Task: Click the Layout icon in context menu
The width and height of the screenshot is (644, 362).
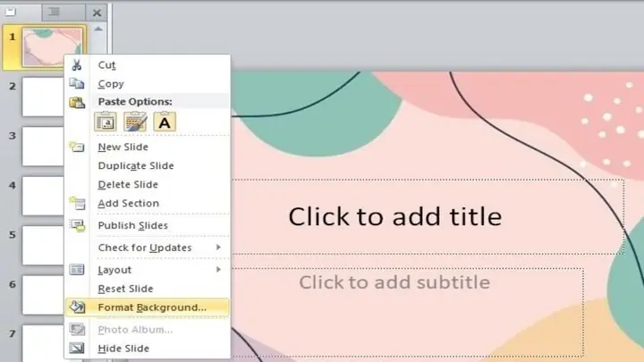Action: click(77, 270)
